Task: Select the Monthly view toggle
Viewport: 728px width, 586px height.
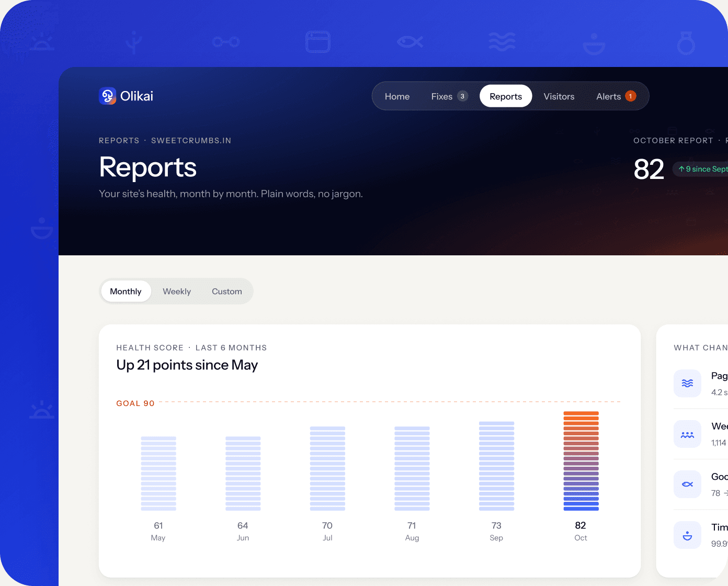Action: click(x=126, y=291)
